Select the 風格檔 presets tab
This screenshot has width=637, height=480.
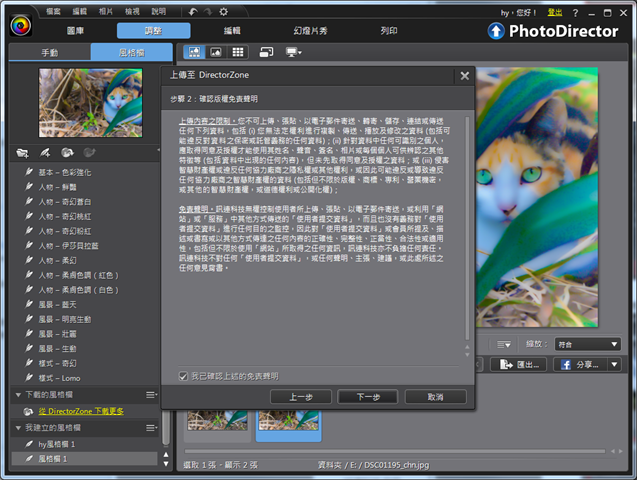point(132,52)
